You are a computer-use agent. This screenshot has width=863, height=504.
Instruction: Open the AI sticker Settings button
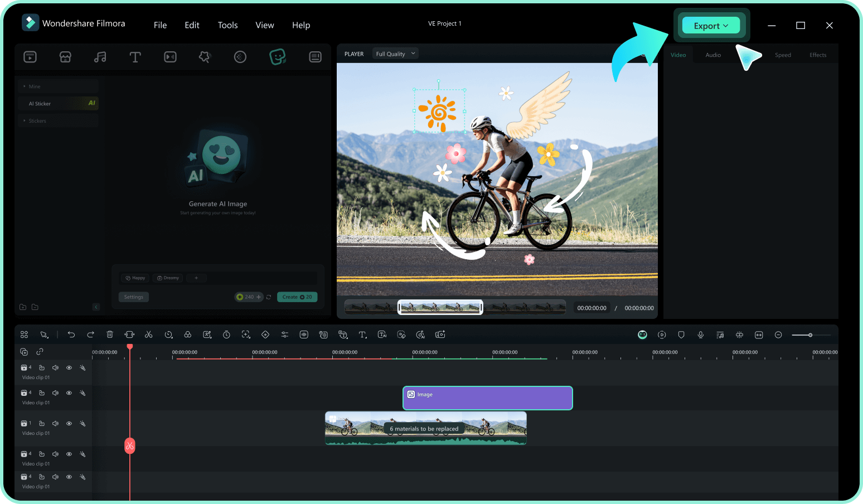click(x=134, y=297)
